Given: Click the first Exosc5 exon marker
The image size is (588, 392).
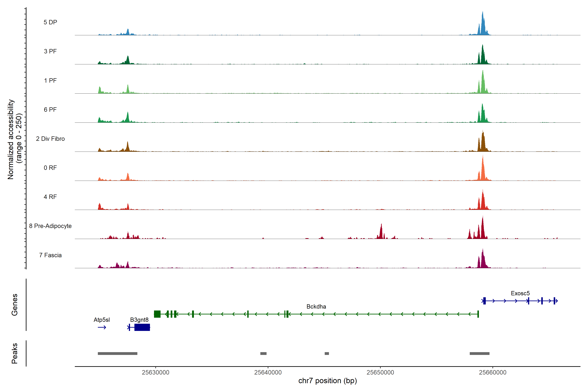Looking at the screenshot, I should click(484, 301).
